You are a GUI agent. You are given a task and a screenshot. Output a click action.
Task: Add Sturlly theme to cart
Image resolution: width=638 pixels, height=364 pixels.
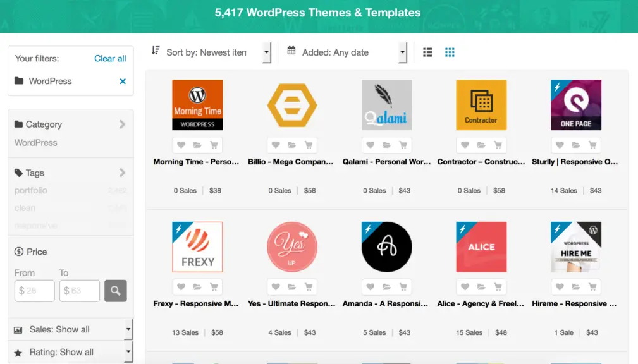(x=592, y=145)
